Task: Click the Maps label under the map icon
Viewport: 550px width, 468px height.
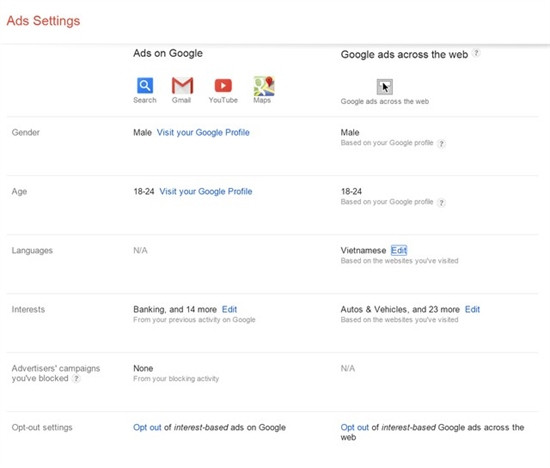Action: 262,100
